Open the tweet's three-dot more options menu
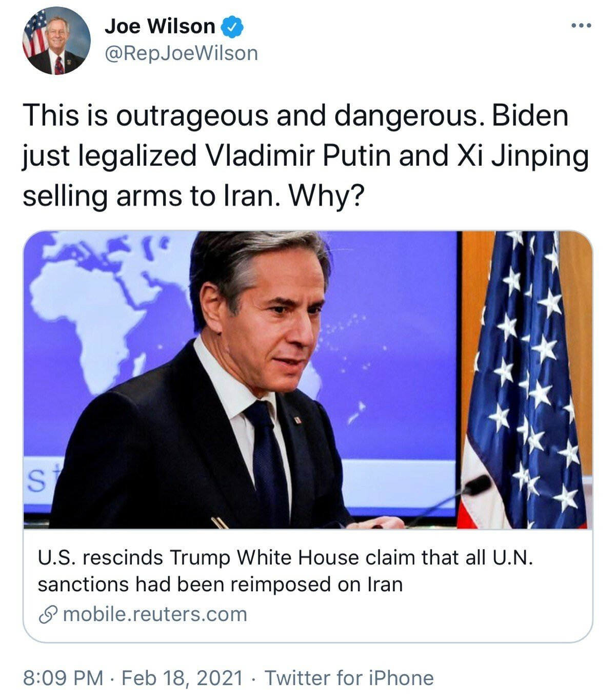 pos(582,25)
